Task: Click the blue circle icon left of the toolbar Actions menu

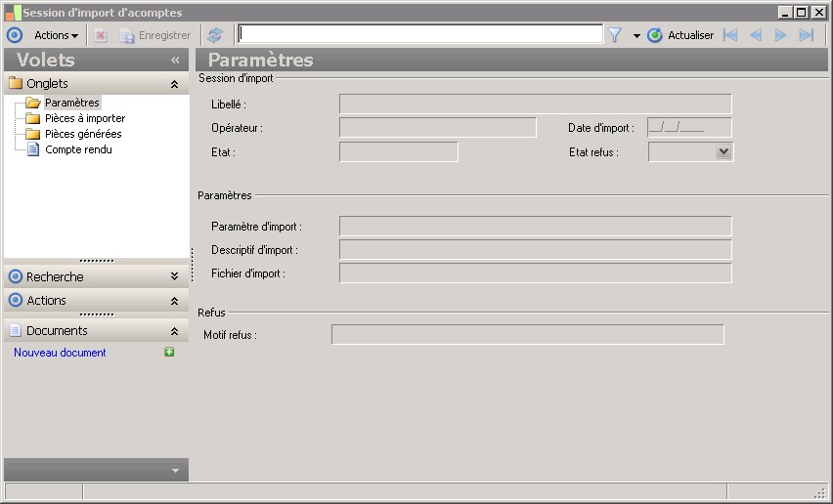Action: (15, 35)
